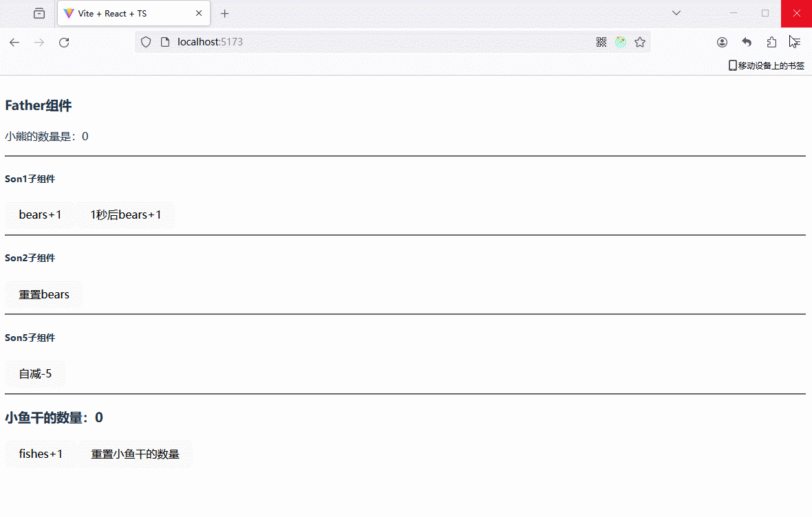Reload the localhost page
This screenshot has width=812, height=517.
[x=64, y=42]
